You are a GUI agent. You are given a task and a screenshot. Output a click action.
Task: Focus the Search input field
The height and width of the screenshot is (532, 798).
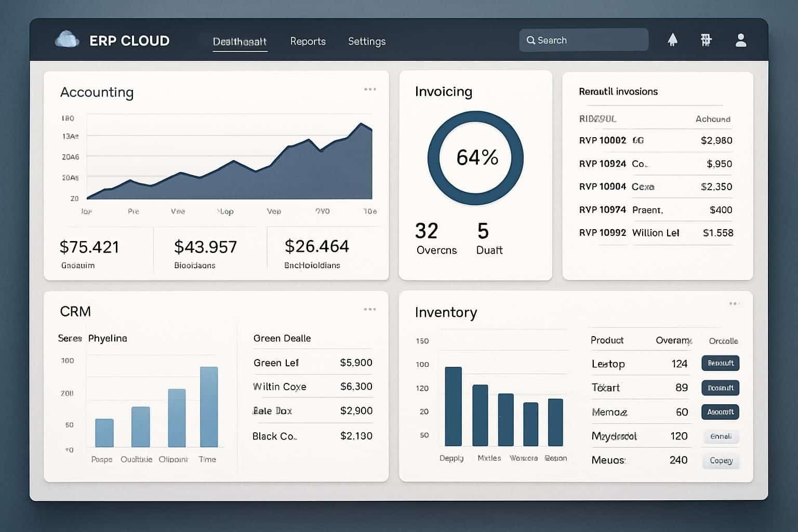590,40
